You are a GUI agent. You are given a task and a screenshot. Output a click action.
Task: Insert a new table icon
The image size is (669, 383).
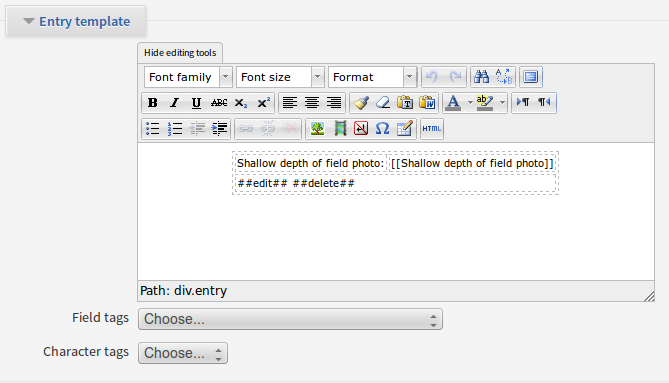404,129
